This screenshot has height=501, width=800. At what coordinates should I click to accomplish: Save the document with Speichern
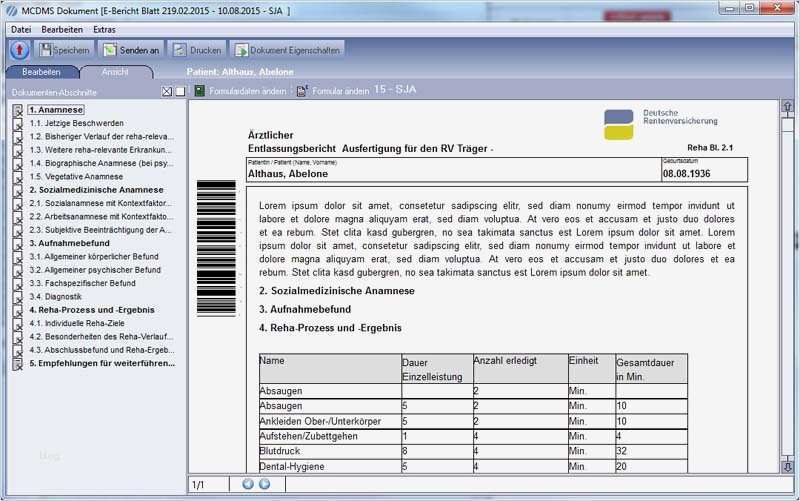point(64,49)
